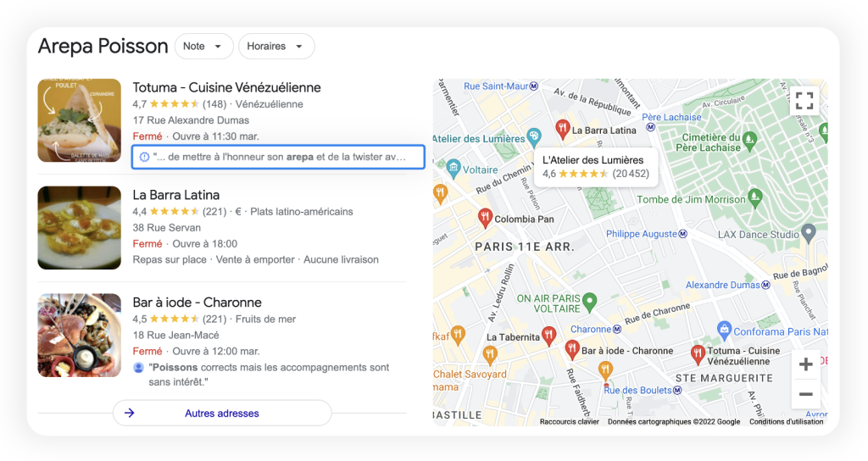Click Tombe de Jim Morrison green pin
The width and height of the screenshot is (868, 461).
tap(755, 197)
